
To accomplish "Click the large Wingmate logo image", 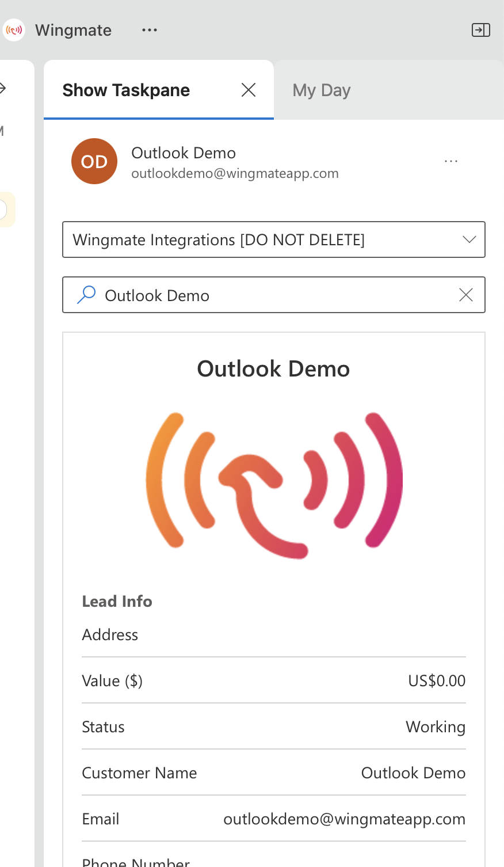I will pos(274,485).
